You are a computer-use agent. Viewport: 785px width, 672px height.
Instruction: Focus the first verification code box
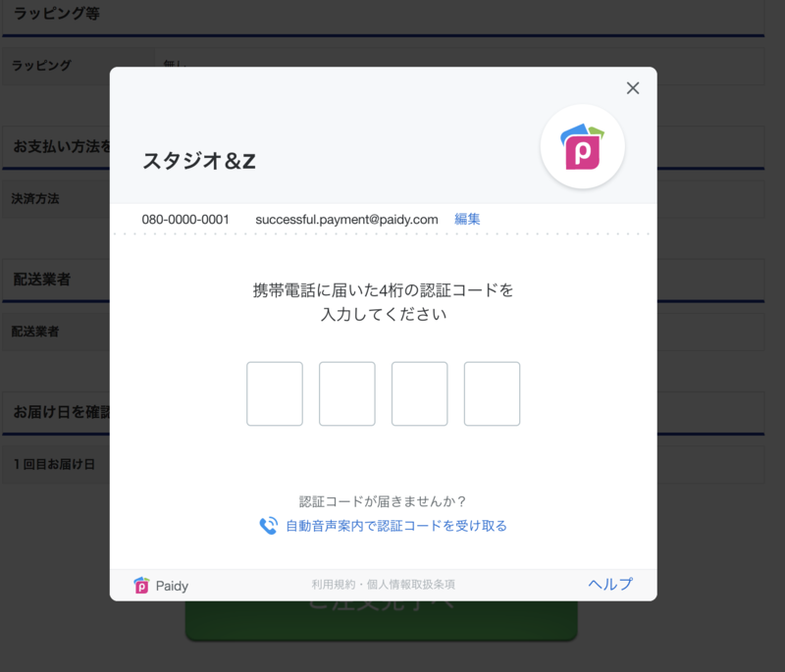point(275,393)
